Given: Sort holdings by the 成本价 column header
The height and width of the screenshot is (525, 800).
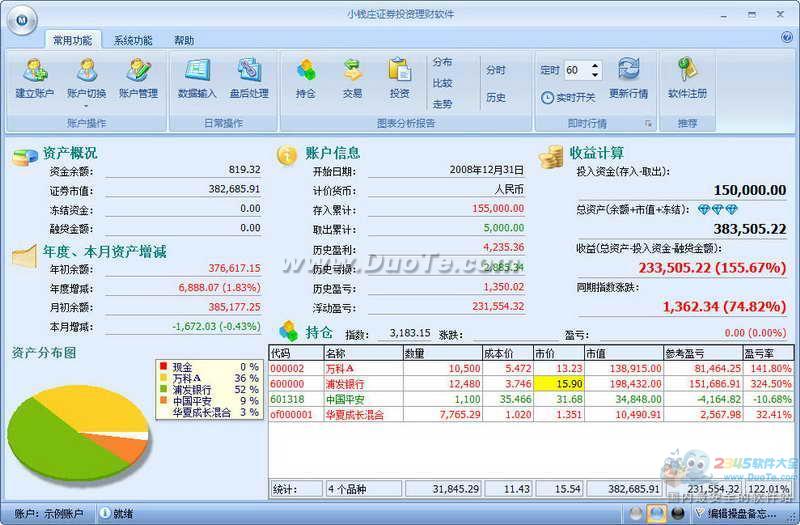Looking at the screenshot, I should [508, 353].
